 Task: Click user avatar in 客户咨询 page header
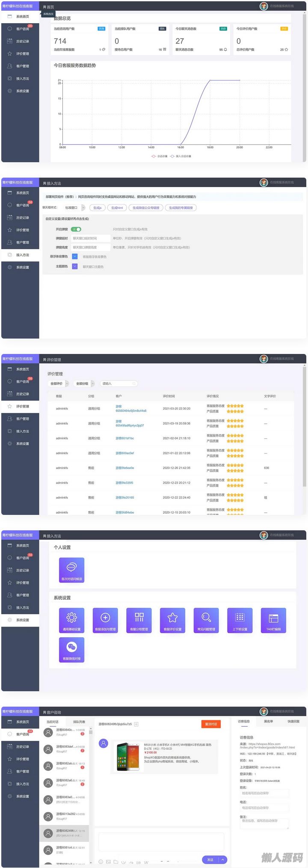click(264, 711)
